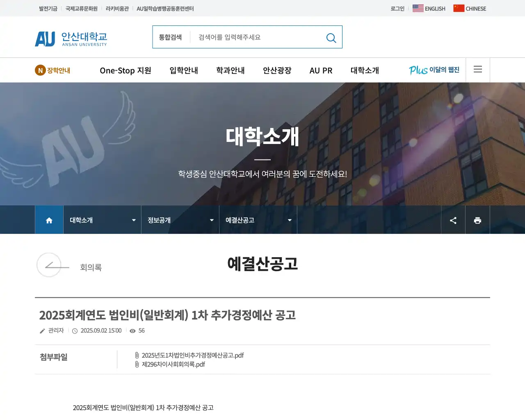This screenshot has height=420, width=525.
Task: Open the 안산광장 menu
Action: (277, 70)
